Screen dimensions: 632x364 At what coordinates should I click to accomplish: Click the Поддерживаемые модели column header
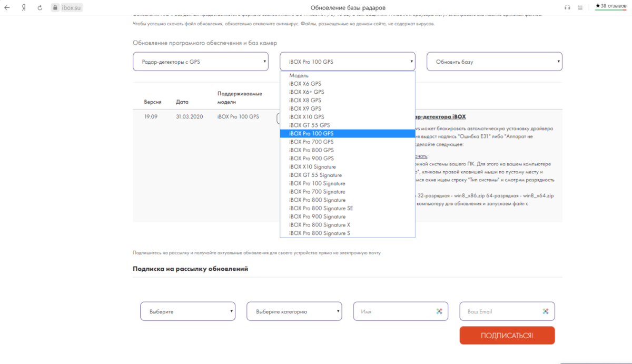click(x=240, y=98)
